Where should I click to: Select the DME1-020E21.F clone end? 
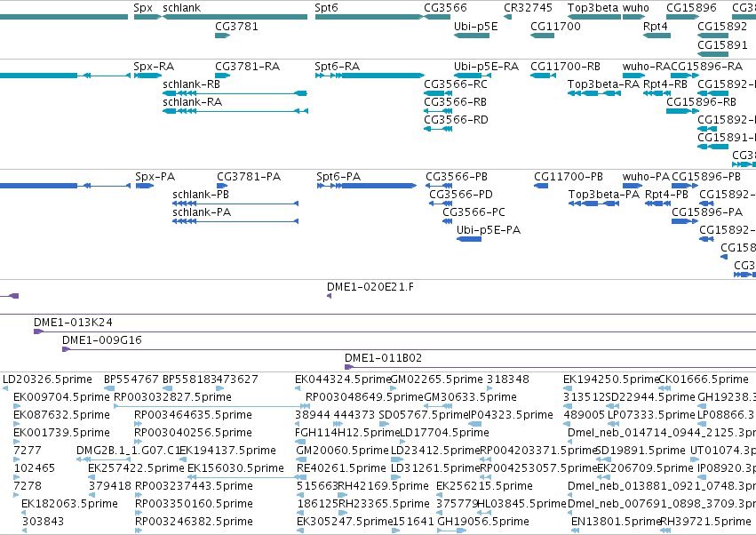click(x=330, y=296)
